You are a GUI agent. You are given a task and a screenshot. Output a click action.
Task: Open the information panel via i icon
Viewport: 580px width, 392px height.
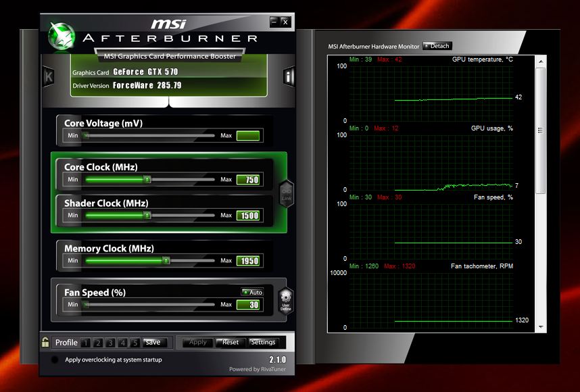click(289, 76)
